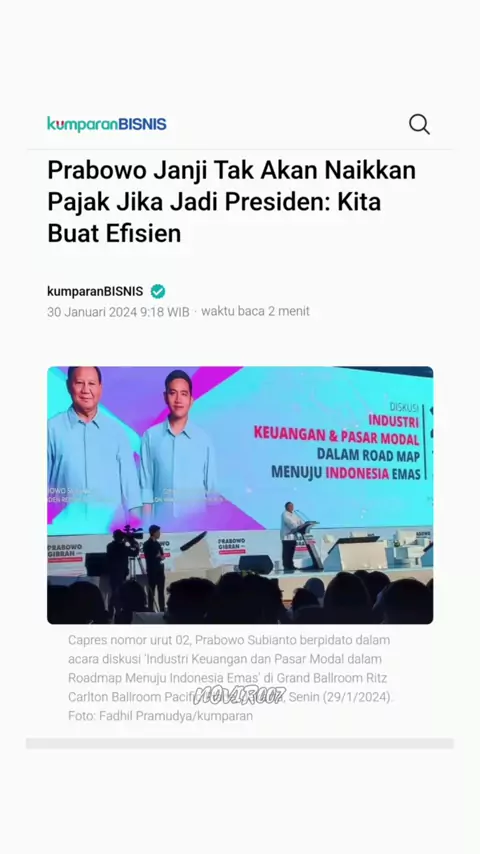
Task: Tap the right portrait on the stage backdrop
Action: [178, 447]
